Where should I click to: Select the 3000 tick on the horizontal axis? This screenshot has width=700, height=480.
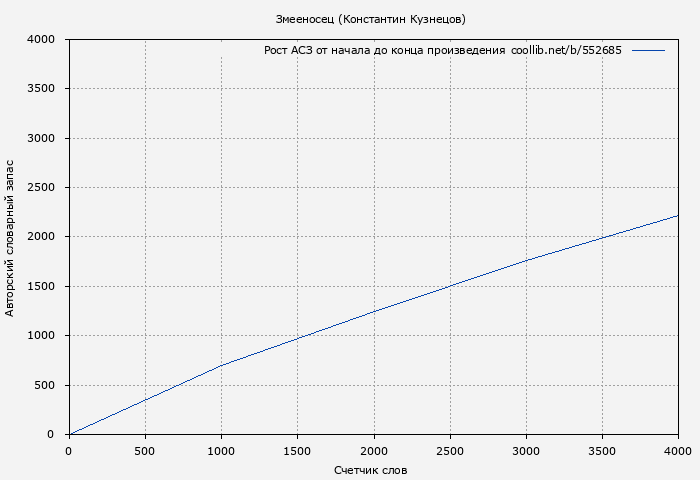click(525, 451)
